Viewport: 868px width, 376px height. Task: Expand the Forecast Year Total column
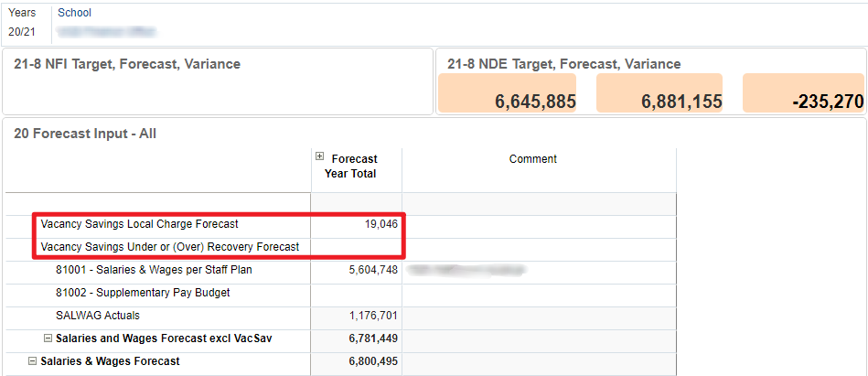tap(319, 157)
